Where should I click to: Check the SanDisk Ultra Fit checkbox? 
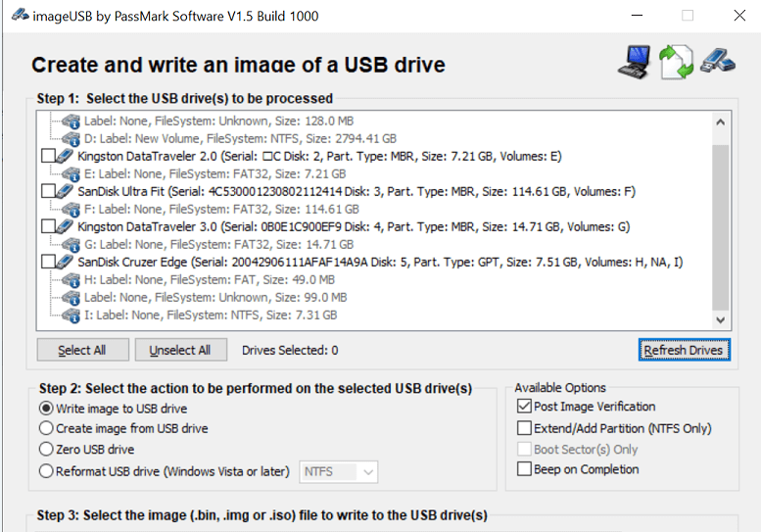tap(48, 192)
